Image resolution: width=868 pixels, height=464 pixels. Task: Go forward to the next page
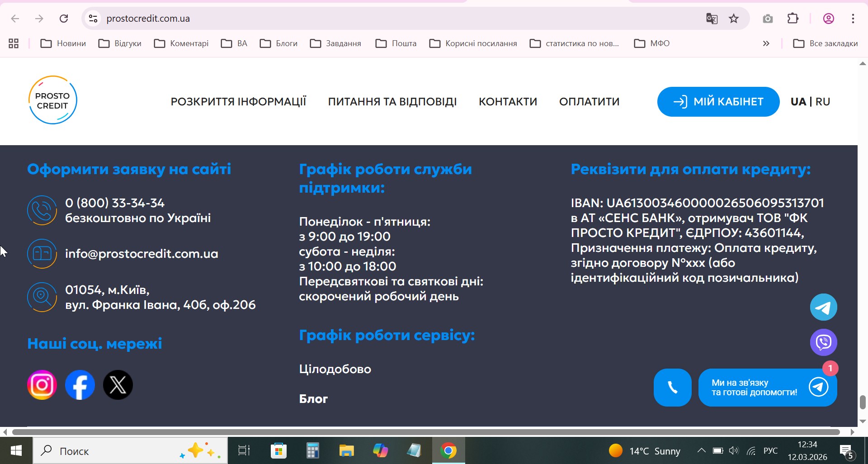click(39, 19)
